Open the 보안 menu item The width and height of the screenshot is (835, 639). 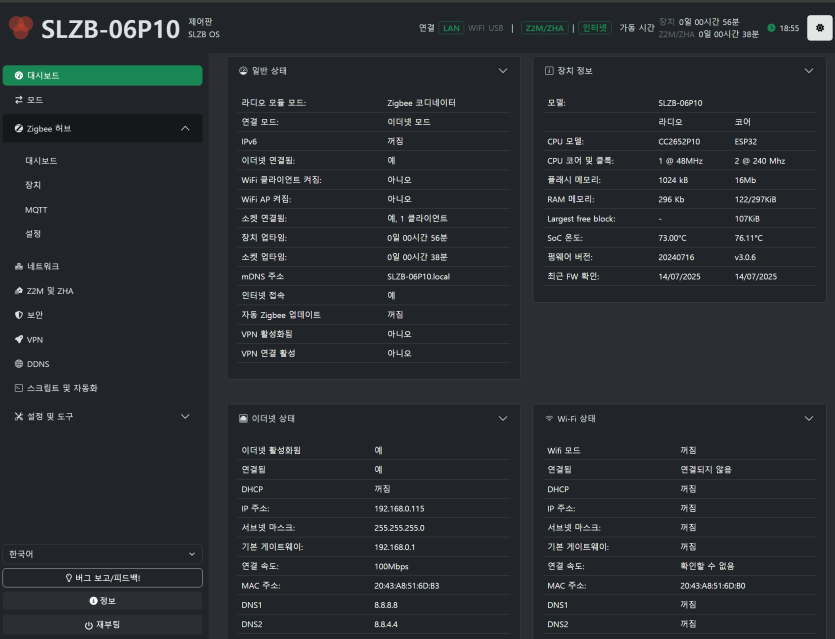pyautogui.click(x=102, y=315)
